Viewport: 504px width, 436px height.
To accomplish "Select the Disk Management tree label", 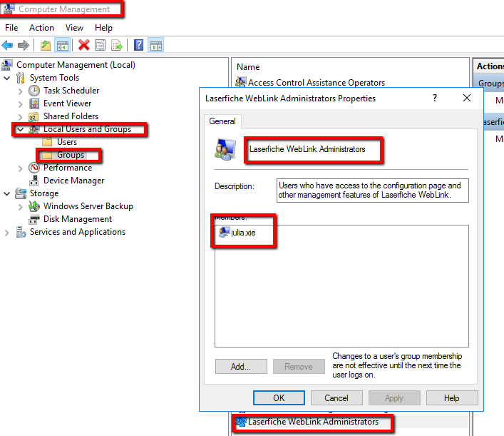I will [78, 219].
